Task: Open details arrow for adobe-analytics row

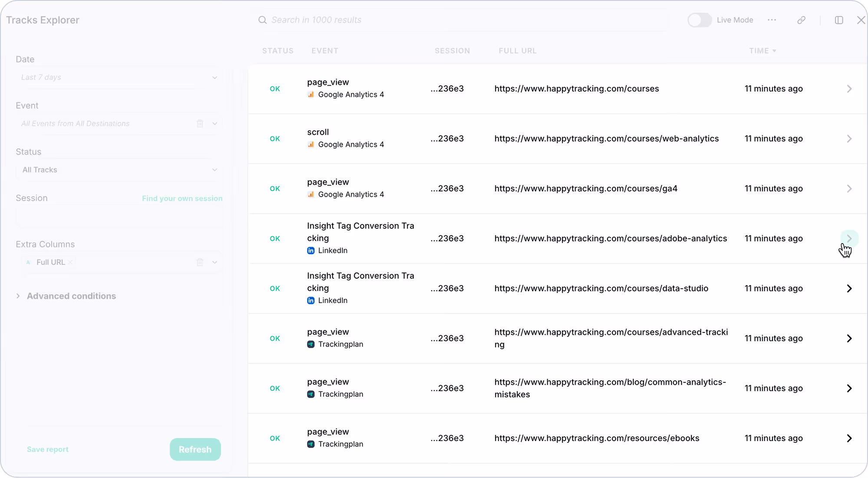Action: point(849,238)
